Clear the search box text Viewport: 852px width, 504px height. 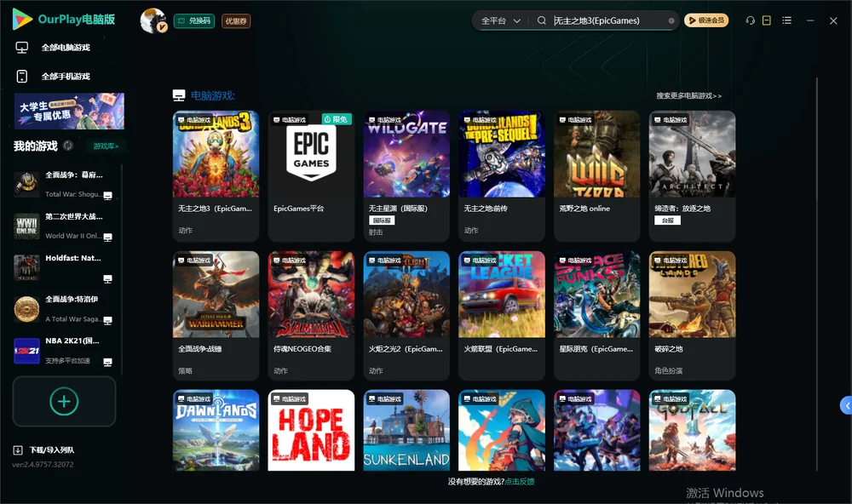click(x=671, y=20)
